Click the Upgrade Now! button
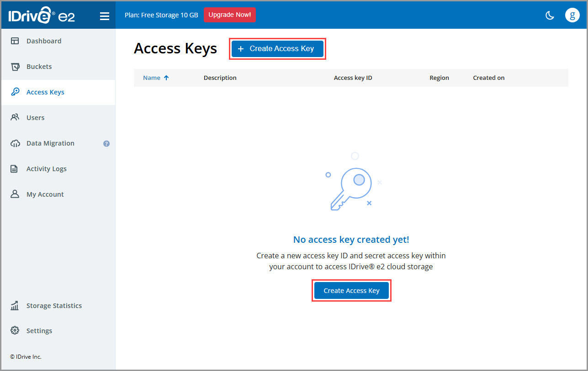The width and height of the screenshot is (588, 371). pos(229,15)
